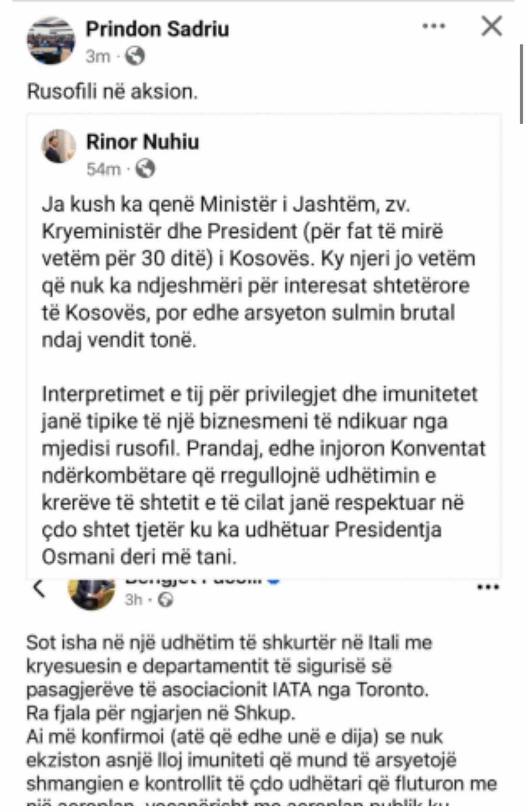Click the 3m post timestamp
The width and height of the screenshot is (527, 812).
(98, 56)
